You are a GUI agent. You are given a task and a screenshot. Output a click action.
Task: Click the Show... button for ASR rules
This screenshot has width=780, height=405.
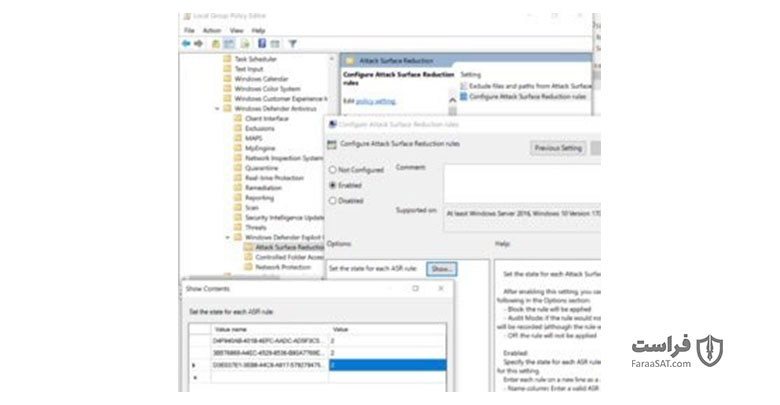(441, 269)
